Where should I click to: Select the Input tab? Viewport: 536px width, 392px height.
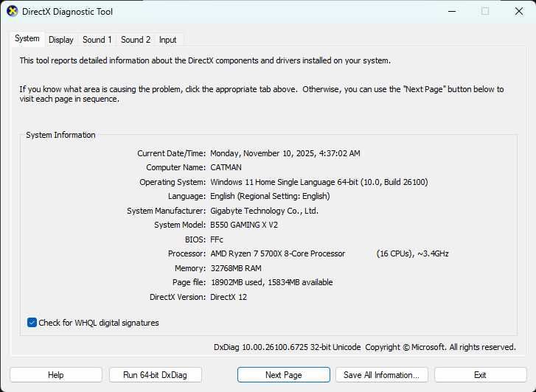[168, 40]
